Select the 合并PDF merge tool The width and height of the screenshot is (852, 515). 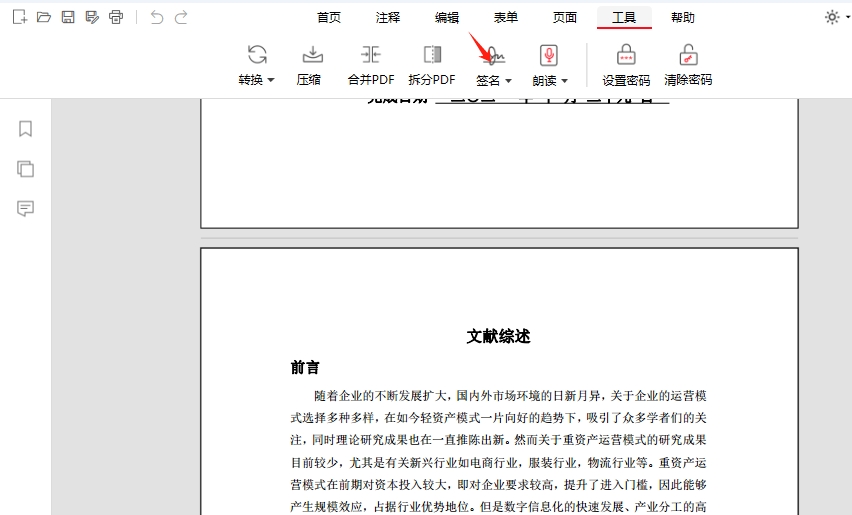[371, 65]
